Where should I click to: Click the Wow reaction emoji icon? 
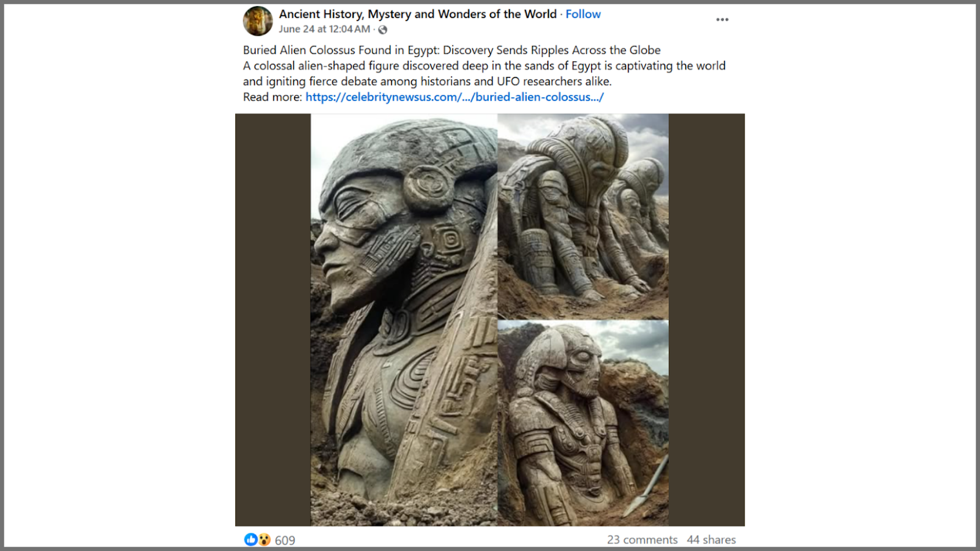(264, 539)
